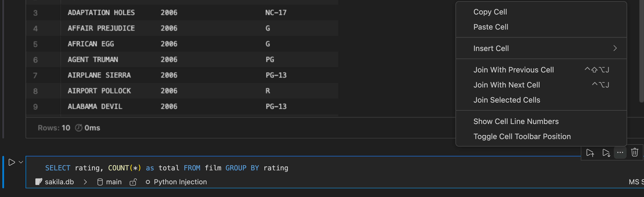Select Join With Previous Cell
This screenshot has height=197, width=644.
click(x=514, y=70)
